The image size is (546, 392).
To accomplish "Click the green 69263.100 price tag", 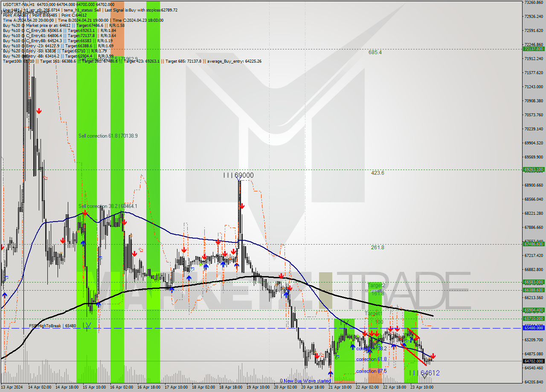I will (x=534, y=169).
